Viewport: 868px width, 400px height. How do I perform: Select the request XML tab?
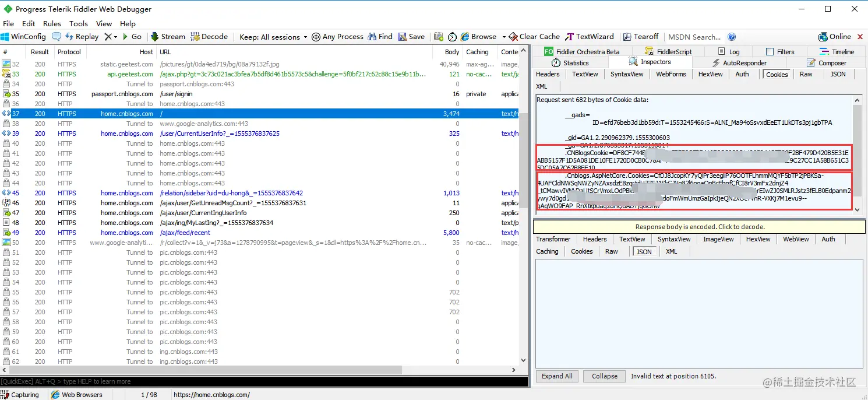(x=541, y=86)
